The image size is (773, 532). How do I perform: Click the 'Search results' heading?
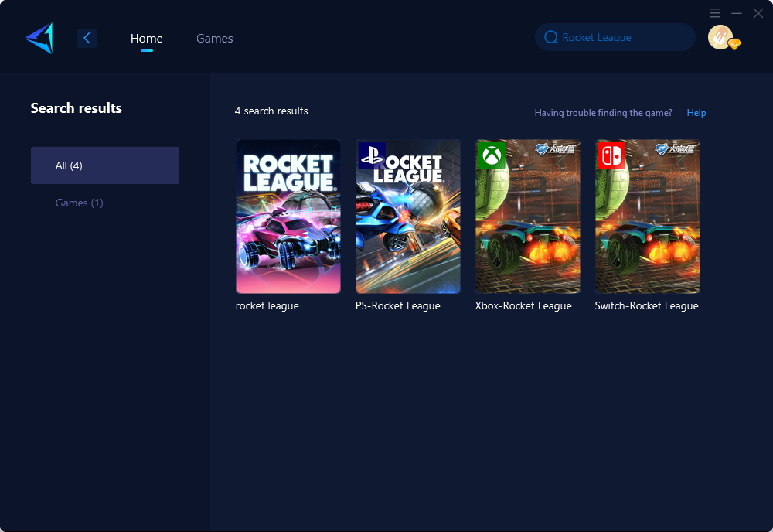77,108
